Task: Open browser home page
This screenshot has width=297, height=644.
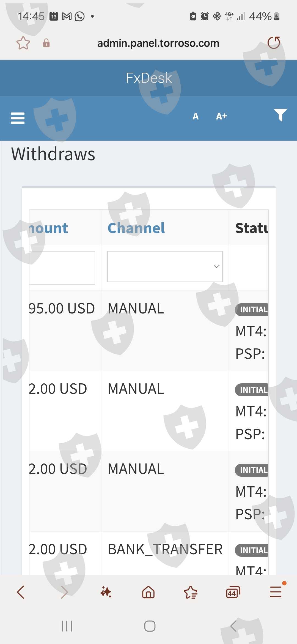Action: [x=148, y=592]
